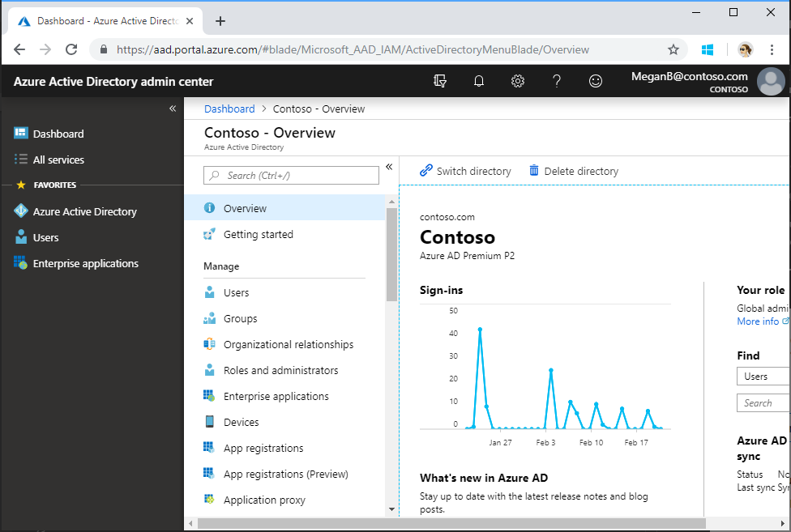Viewport: 791px width, 532px height.
Task: Click the peak data point in Sign-ins chart
Action: click(480, 329)
